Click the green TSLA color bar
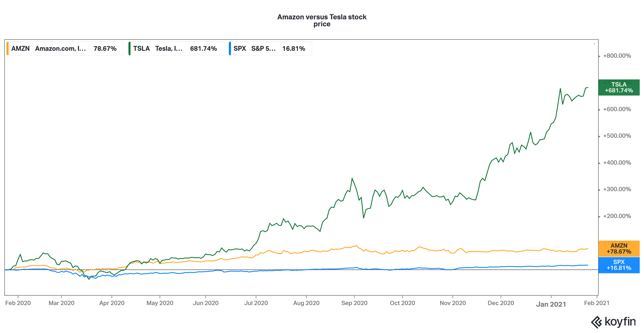This screenshot has height=333, width=644. (x=130, y=49)
